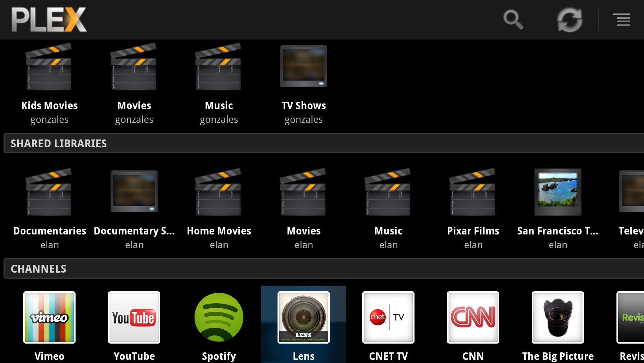Open gonzales Movies clapperboard icon
Viewport: 644px width, 363px height.
point(134,67)
